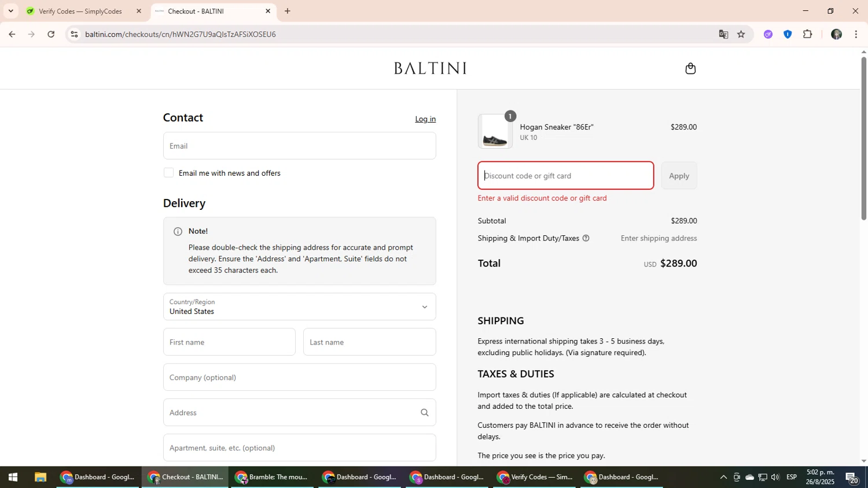Viewport: 868px width, 488px height.
Task: Select the Checkout - BALTINI tab
Action: click(x=214, y=11)
